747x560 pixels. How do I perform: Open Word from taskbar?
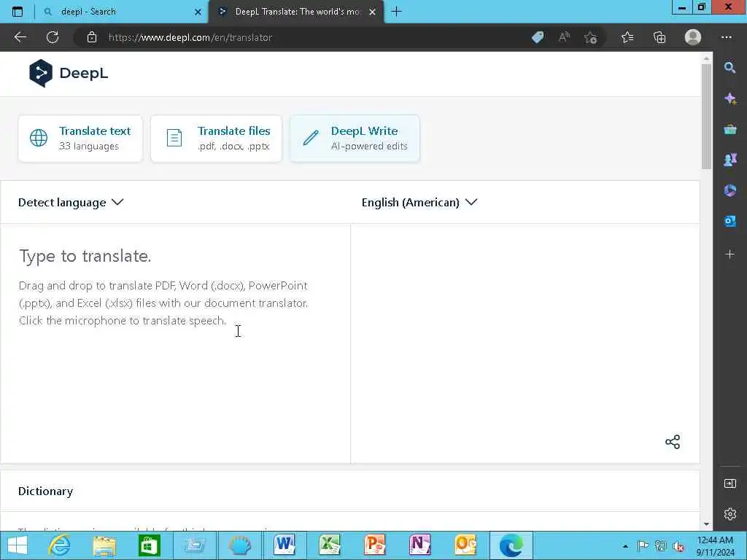tap(285, 545)
